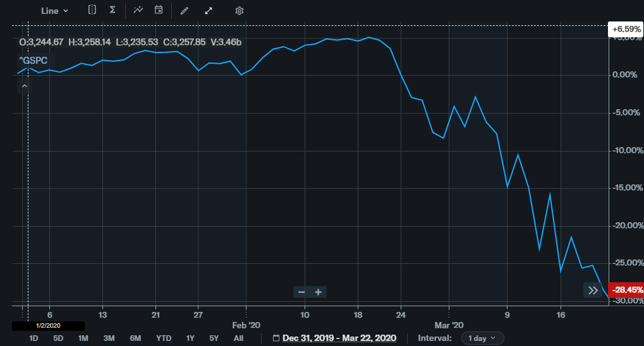Image resolution: width=644 pixels, height=346 pixels.
Task: Open the 1 day interval dropdown
Action: pos(482,338)
